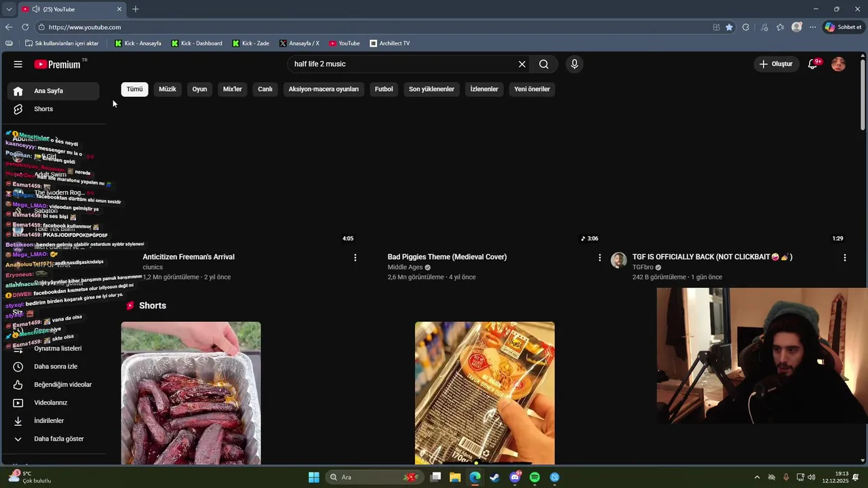This screenshot has height=488, width=868.
Task: Go back with the browser back arrow
Action: [x=9, y=27]
